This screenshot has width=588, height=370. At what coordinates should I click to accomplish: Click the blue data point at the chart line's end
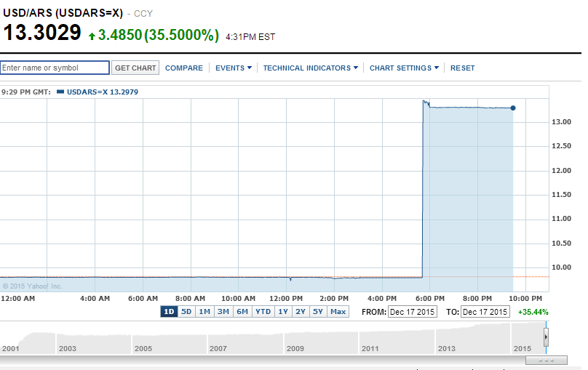pos(513,108)
